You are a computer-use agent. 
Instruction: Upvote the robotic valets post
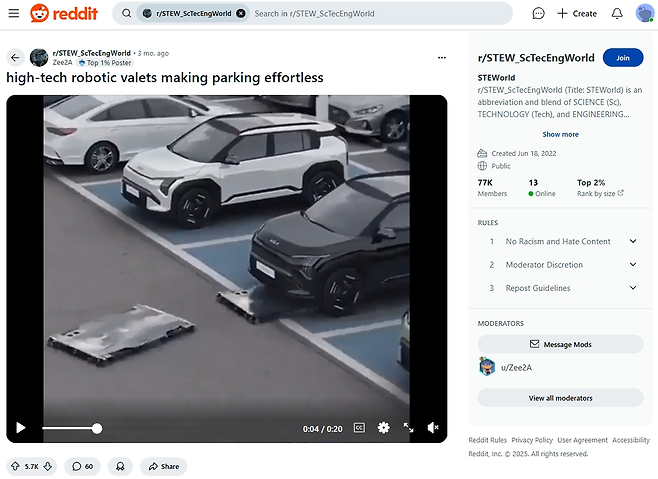(15, 466)
